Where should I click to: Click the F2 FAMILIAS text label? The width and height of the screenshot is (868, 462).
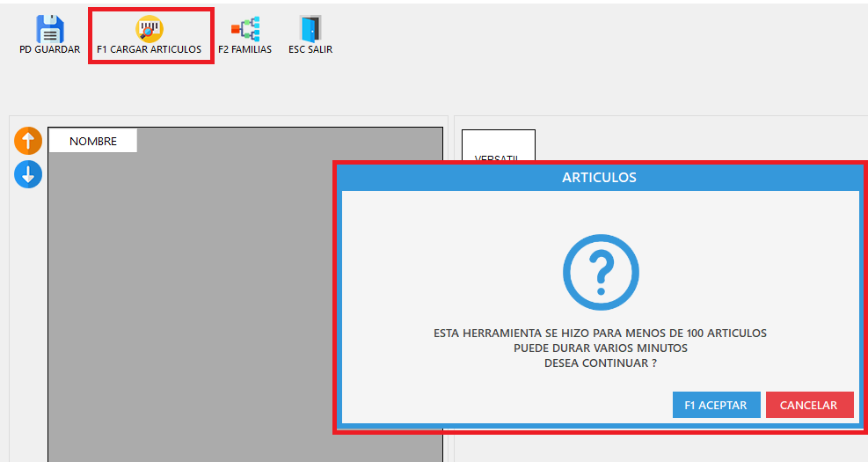pyautogui.click(x=244, y=50)
